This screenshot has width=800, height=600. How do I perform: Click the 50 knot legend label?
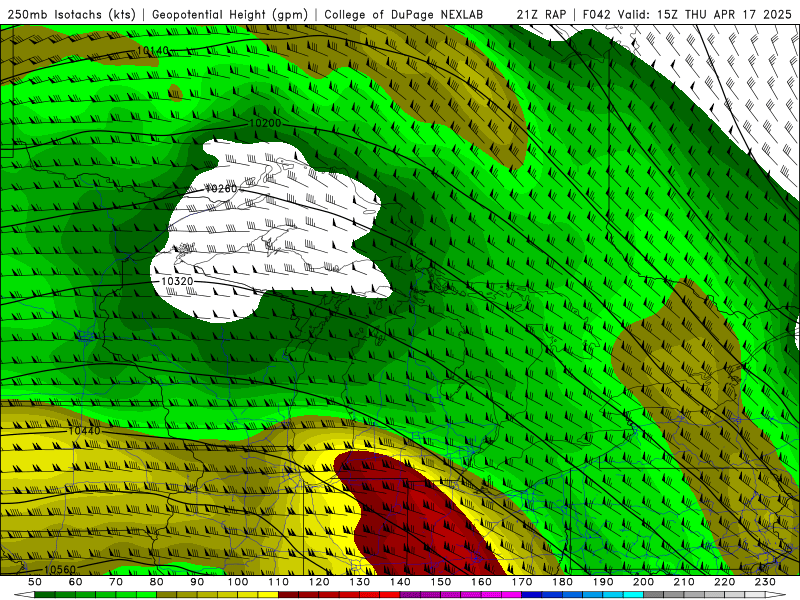pyautogui.click(x=35, y=582)
